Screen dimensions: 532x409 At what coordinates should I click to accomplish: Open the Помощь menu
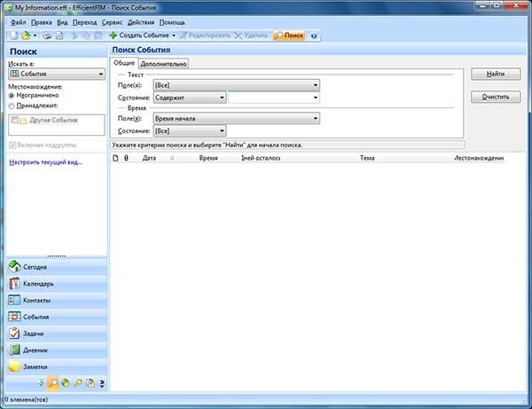click(172, 22)
